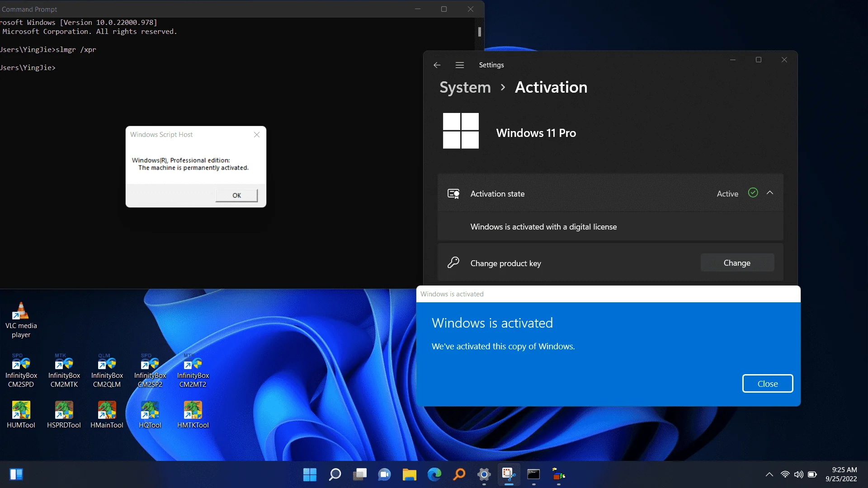Image resolution: width=868 pixels, height=488 pixels.
Task: Show hidden system tray icons
Action: 769,474
